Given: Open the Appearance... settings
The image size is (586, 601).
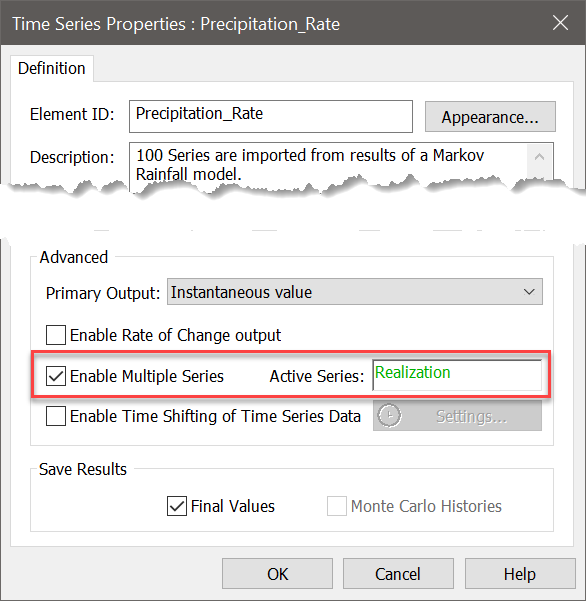Looking at the screenshot, I should [490, 117].
